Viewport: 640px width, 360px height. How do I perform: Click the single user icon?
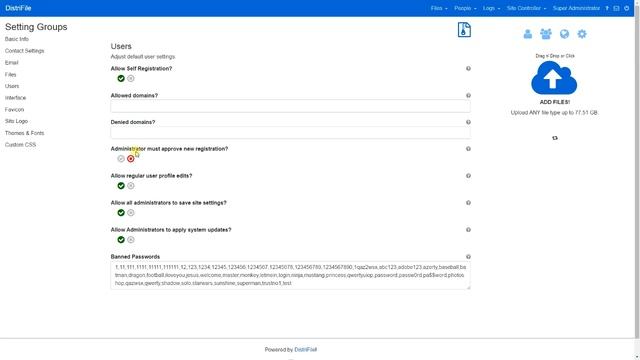(x=527, y=34)
